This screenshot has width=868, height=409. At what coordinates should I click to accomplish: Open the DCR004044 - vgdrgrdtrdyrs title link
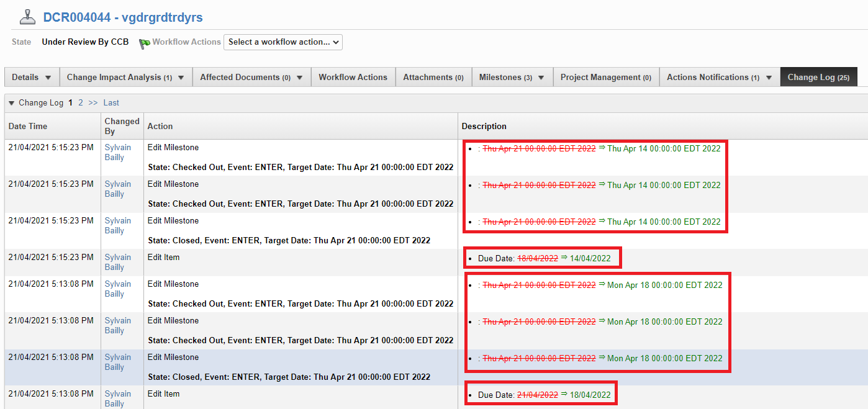[x=122, y=17]
